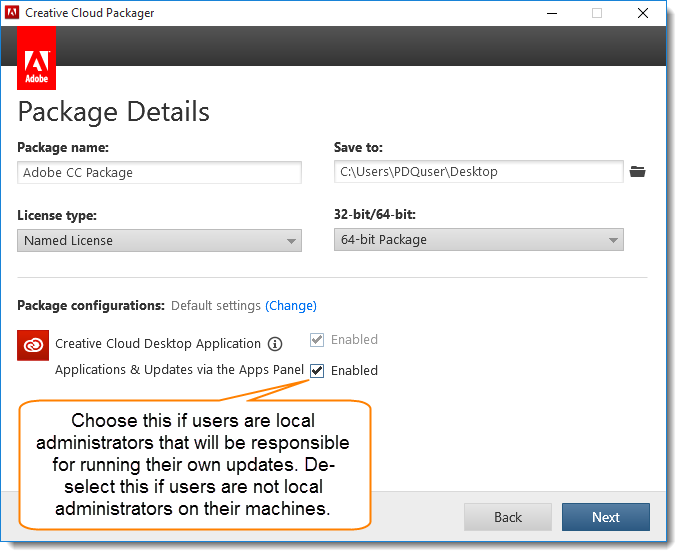682x557 pixels.
Task: Click the Adobe logo in the header
Action: pyautogui.click(x=37, y=58)
